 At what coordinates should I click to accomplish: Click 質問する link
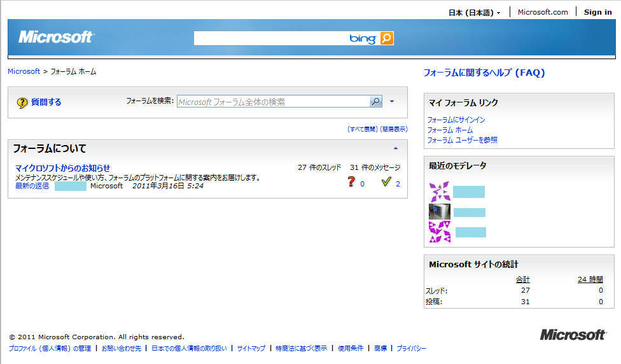[46, 102]
